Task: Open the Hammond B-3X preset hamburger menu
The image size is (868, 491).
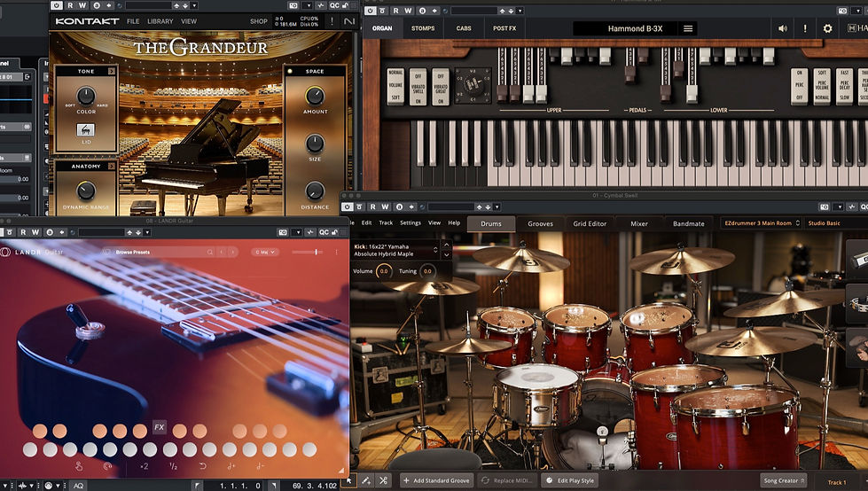Action: (x=688, y=28)
